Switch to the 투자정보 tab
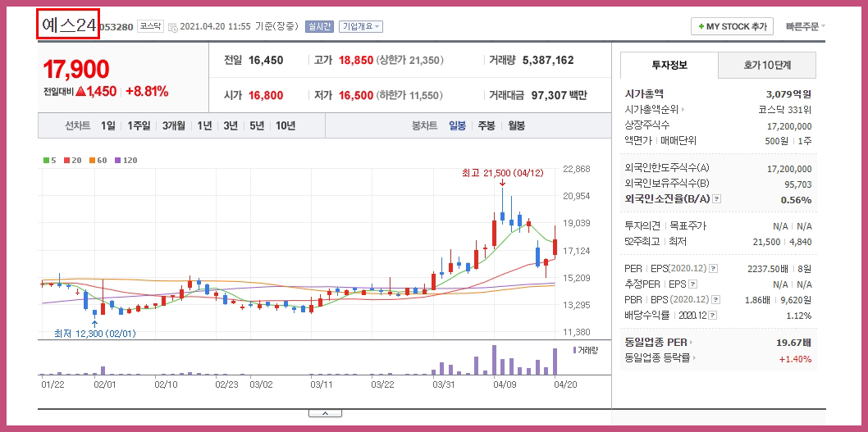 tap(669, 65)
